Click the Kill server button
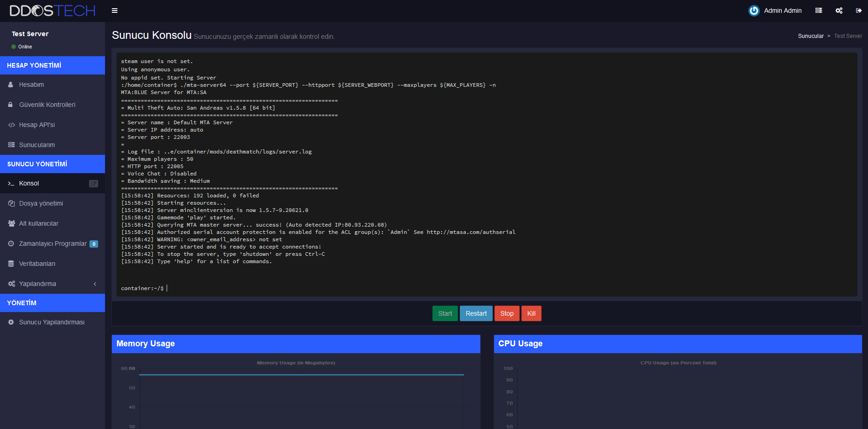868x429 pixels. click(x=531, y=313)
